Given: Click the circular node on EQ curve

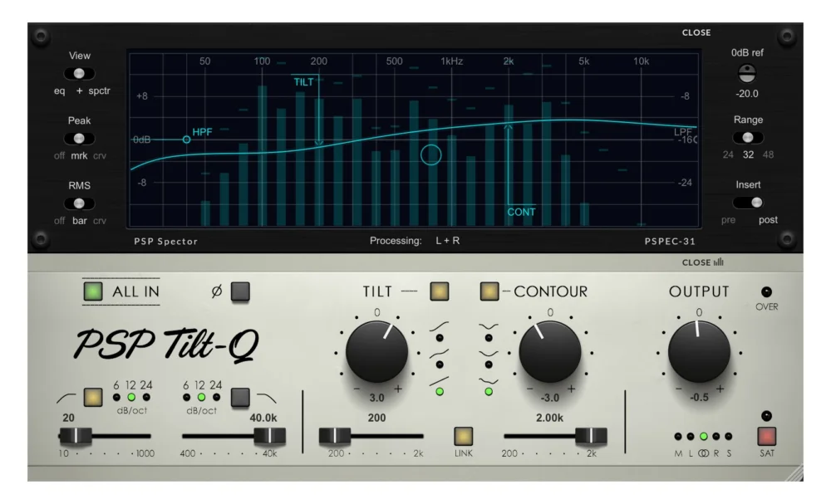Looking at the screenshot, I should [x=430, y=155].
